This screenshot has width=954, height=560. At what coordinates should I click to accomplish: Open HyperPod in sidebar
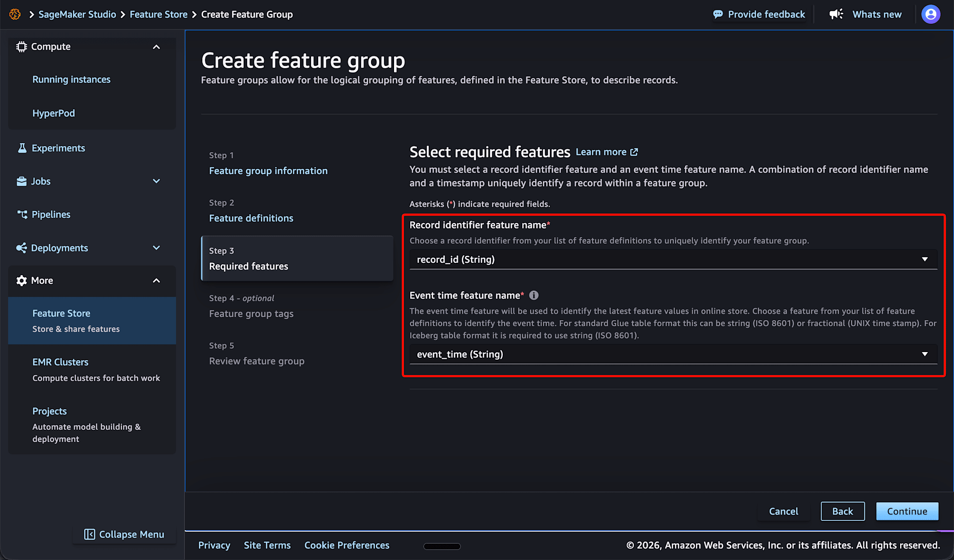tap(53, 114)
